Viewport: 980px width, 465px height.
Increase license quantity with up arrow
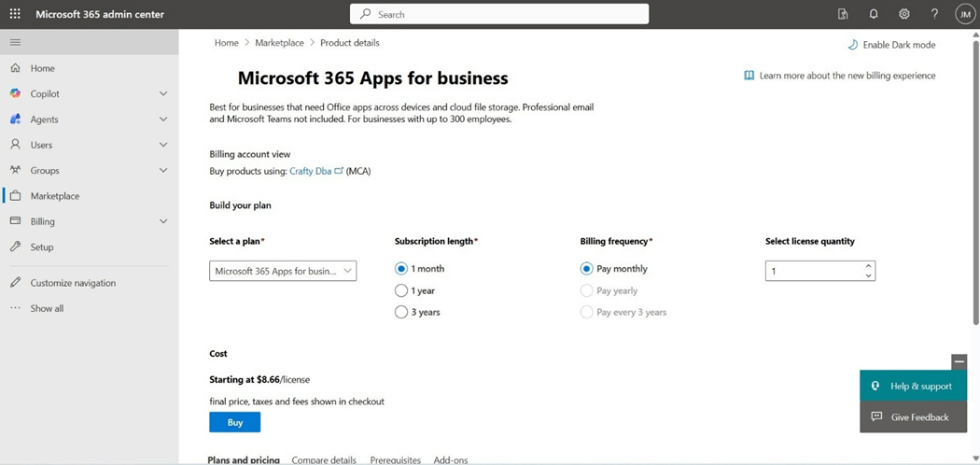click(869, 266)
